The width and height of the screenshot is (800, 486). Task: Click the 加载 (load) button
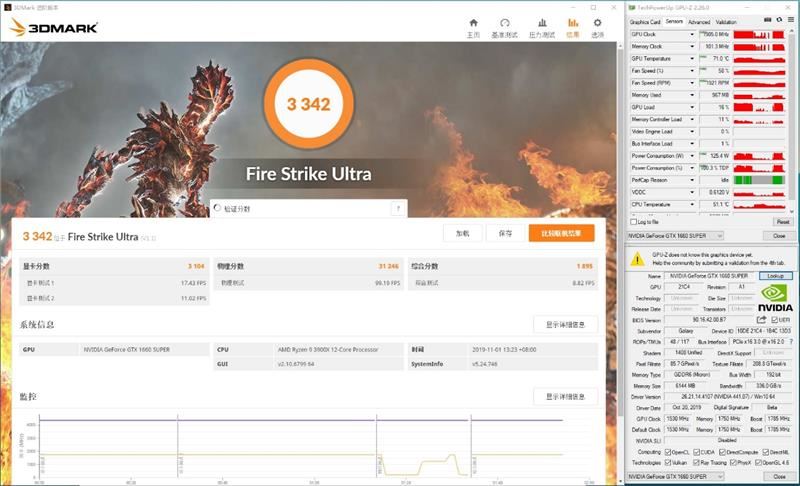[463, 233]
